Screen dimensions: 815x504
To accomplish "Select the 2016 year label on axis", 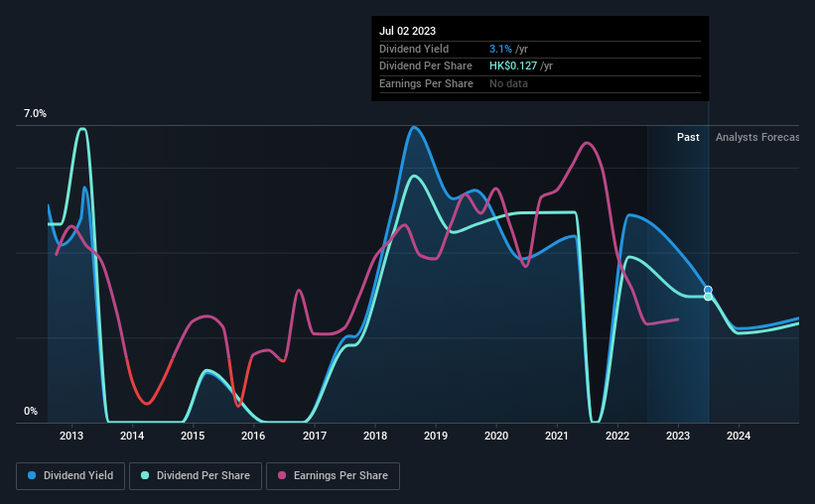I will pyautogui.click(x=253, y=436).
